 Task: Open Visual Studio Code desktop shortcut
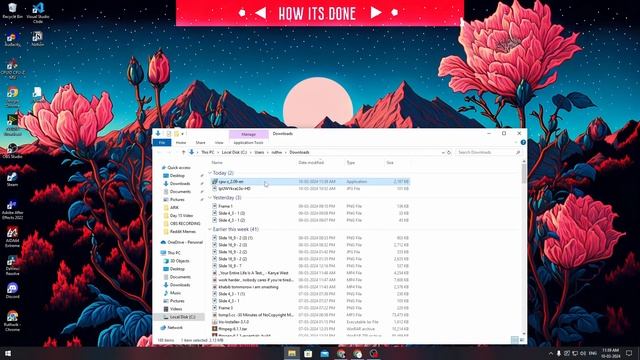point(38,12)
